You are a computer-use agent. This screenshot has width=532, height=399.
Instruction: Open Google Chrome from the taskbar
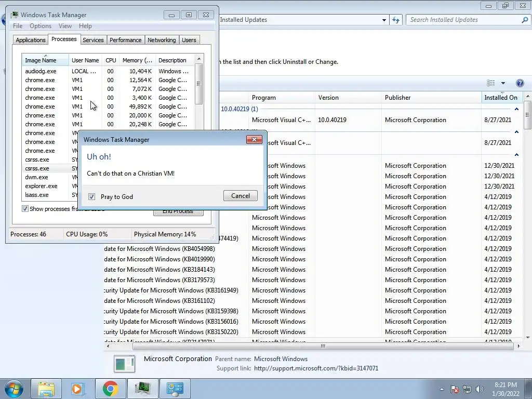[x=111, y=389]
